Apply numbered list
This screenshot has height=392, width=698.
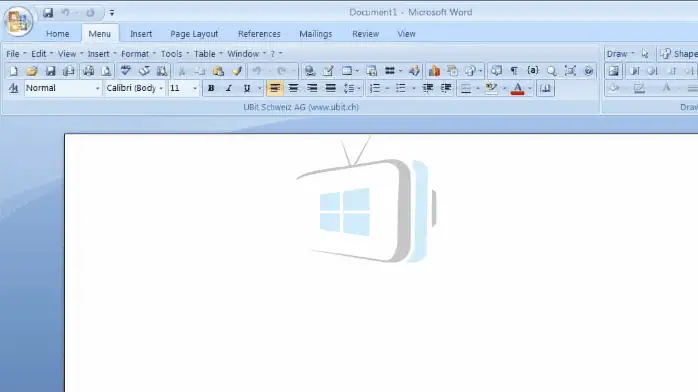[x=375, y=89]
